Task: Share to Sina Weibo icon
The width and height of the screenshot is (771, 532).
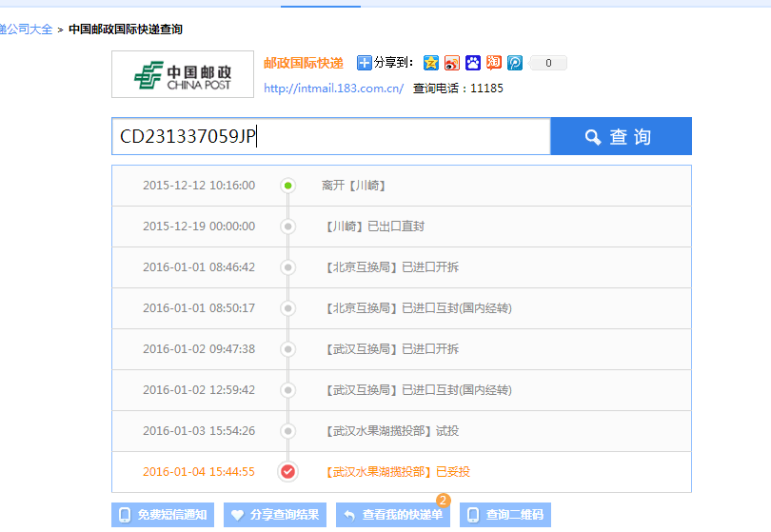Action: click(x=452, y=63)
